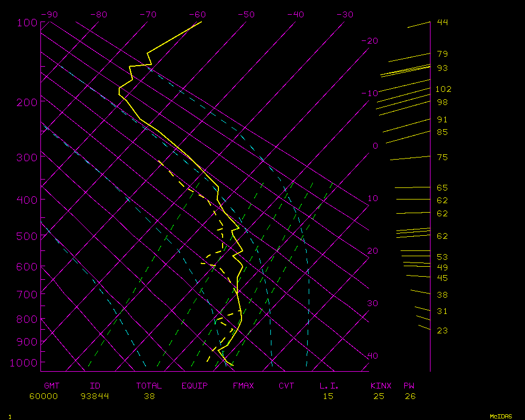Image resolution: width=525 pixels, height=420 pixels.
Task: Select the KINX label
Action: pos(381,386)
